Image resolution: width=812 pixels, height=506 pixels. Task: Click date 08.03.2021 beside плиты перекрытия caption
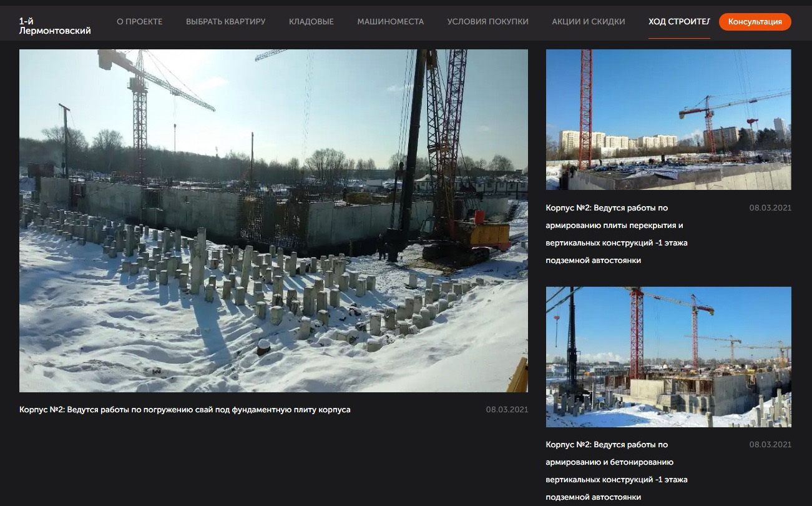click(770, 207)
